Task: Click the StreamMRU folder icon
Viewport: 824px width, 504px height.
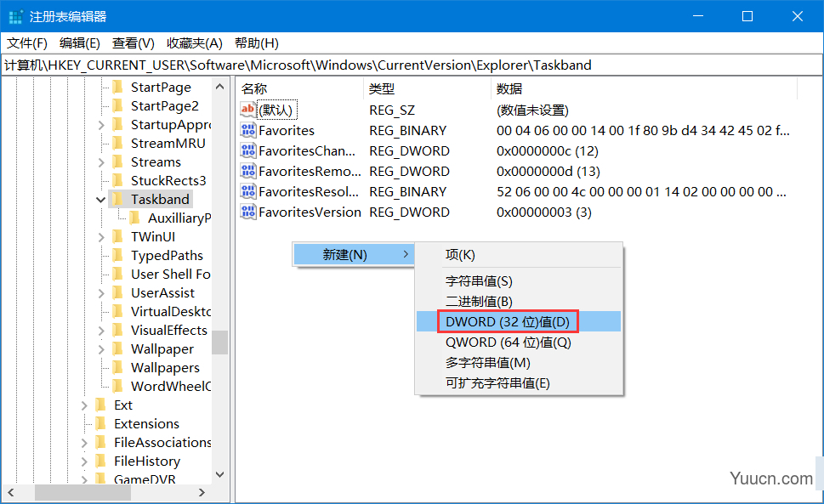Action: [x=117, y=143]
